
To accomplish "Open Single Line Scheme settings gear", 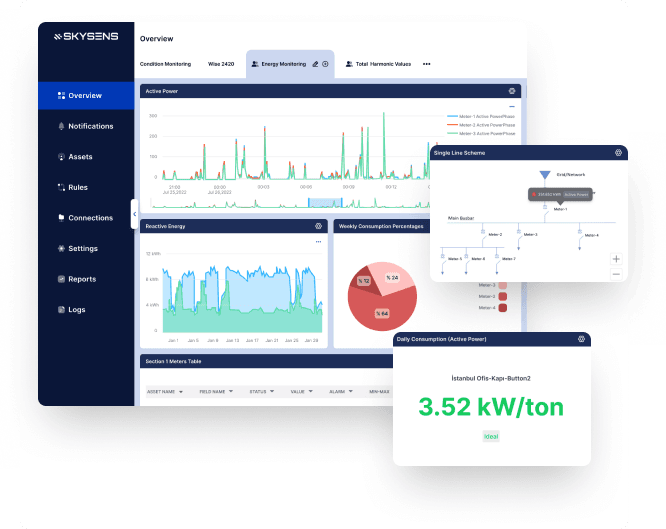I will pos(619,153).
